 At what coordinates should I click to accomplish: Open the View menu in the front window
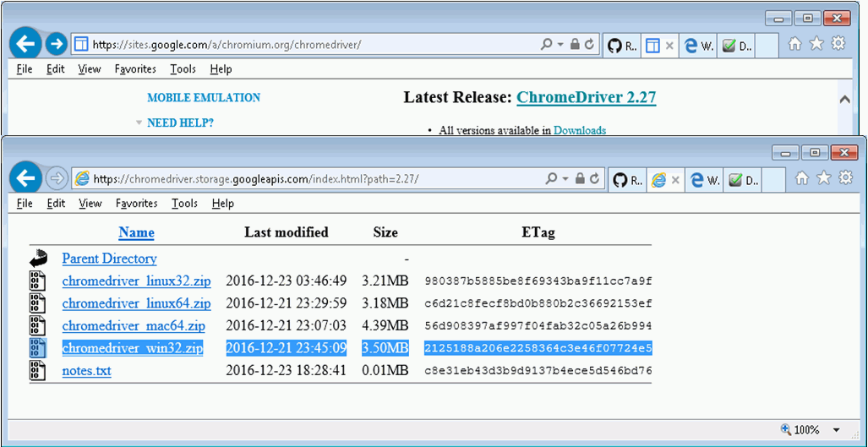tap(90, 204)
